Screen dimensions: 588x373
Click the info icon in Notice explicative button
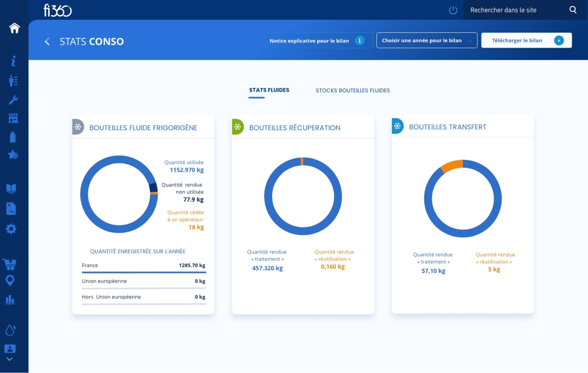(x=359, y=41)
